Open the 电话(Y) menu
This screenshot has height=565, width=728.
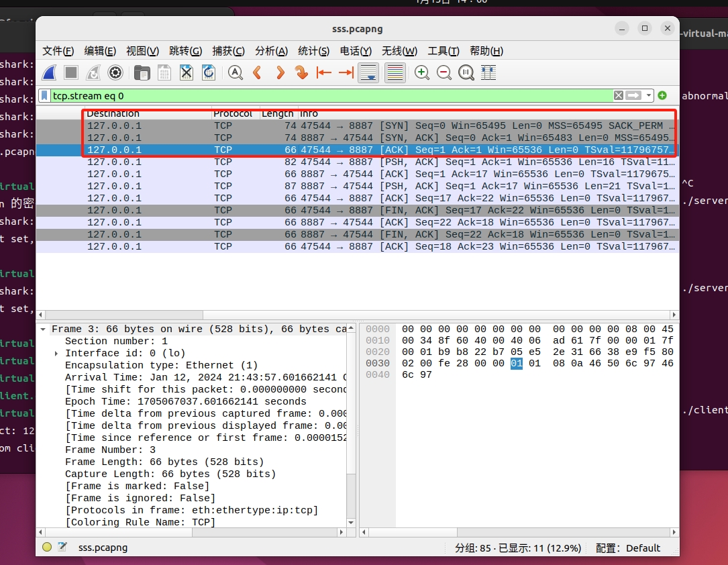(x=356, y=51)
